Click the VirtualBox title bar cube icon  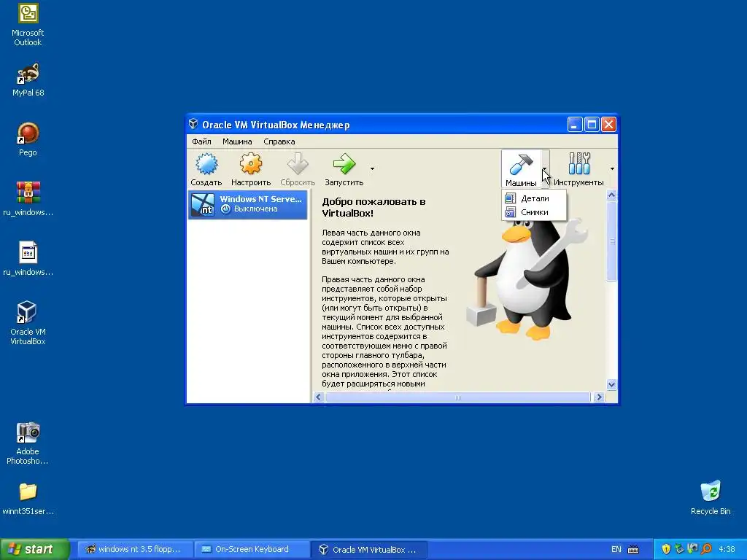click(193, 124)
